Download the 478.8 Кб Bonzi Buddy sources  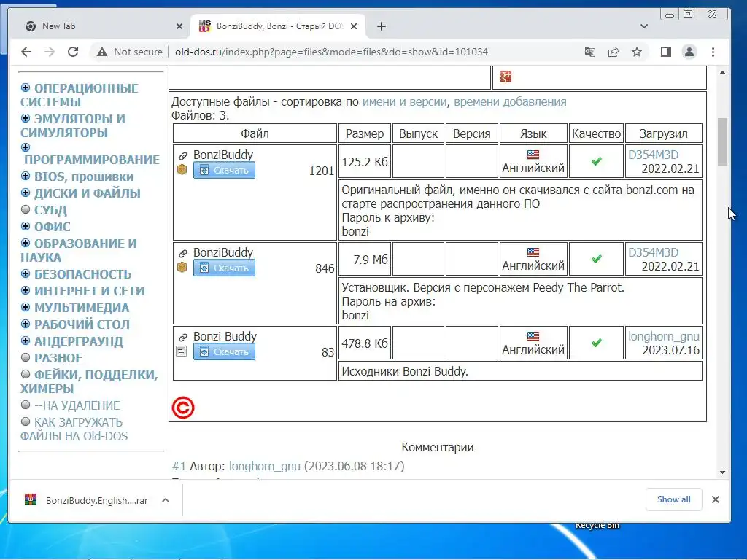pos(224,351)
